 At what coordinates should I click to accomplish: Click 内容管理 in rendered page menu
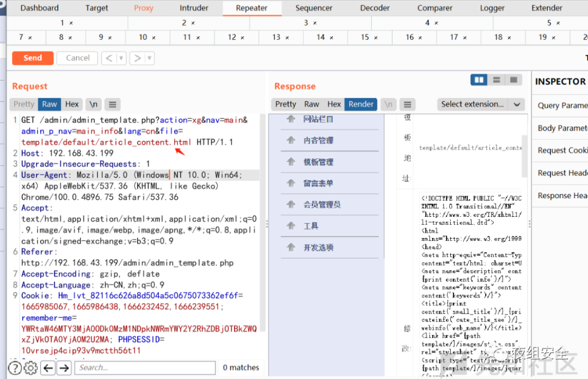(318, 140)
